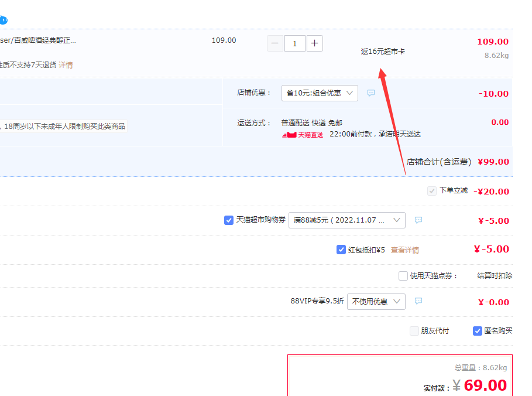532x396 pixels.
Task: Click the 总重量：8.62kg text
Action: (x=480, y=367)
